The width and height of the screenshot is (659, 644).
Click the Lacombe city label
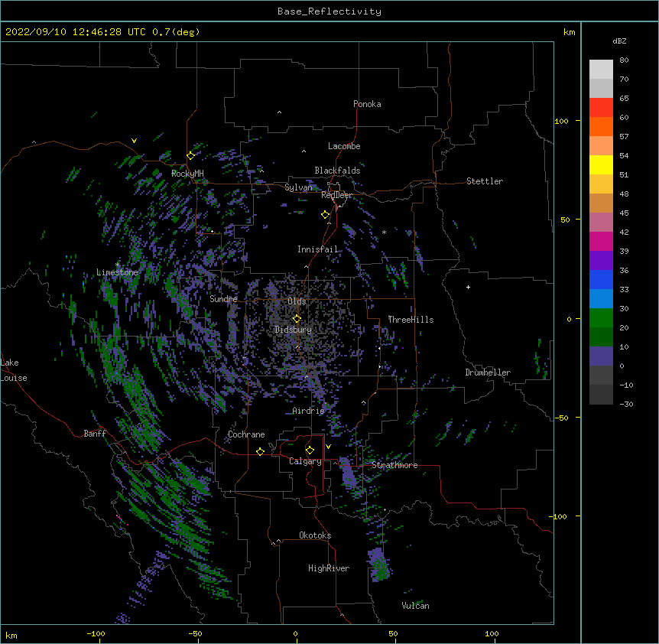pos(344,146)
